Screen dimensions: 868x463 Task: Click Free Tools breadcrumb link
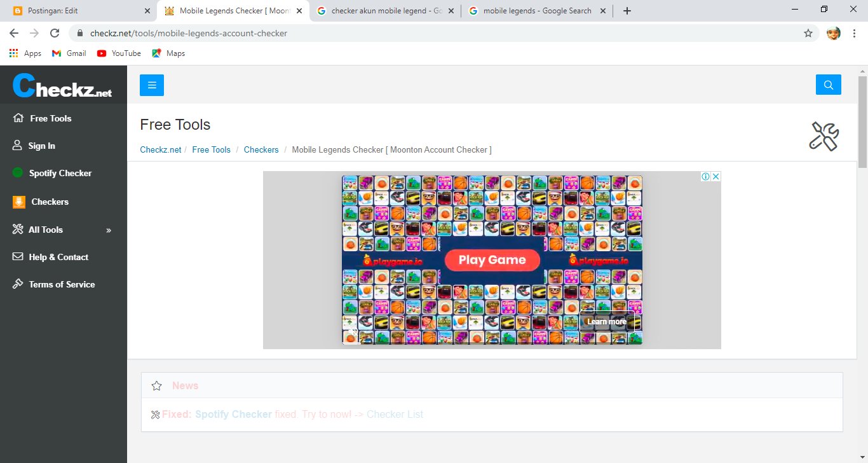point(212,149)
